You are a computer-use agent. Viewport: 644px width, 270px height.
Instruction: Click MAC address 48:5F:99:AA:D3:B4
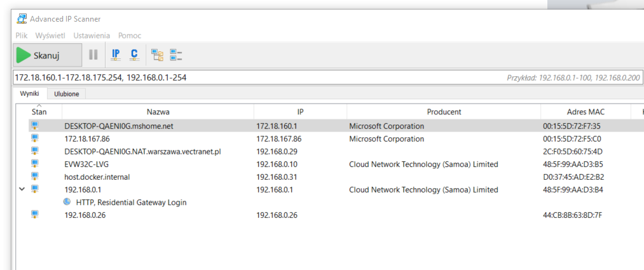[x=573, y=190]
